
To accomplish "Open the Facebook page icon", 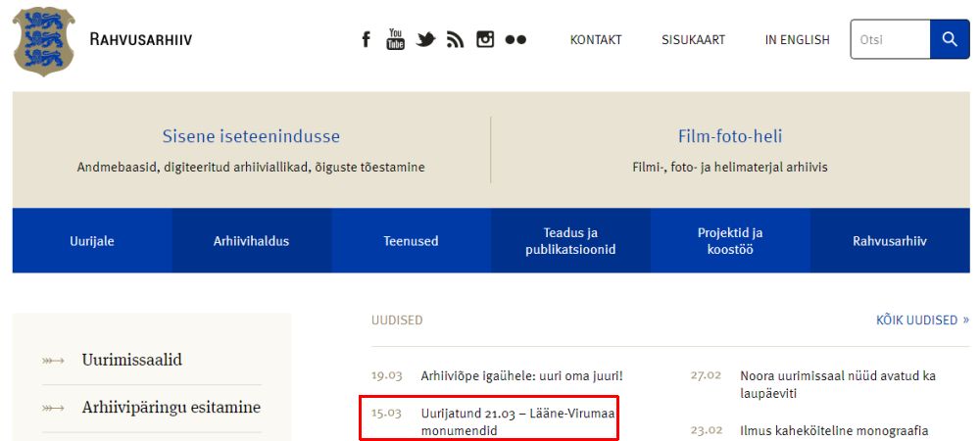I will (367, 40).
